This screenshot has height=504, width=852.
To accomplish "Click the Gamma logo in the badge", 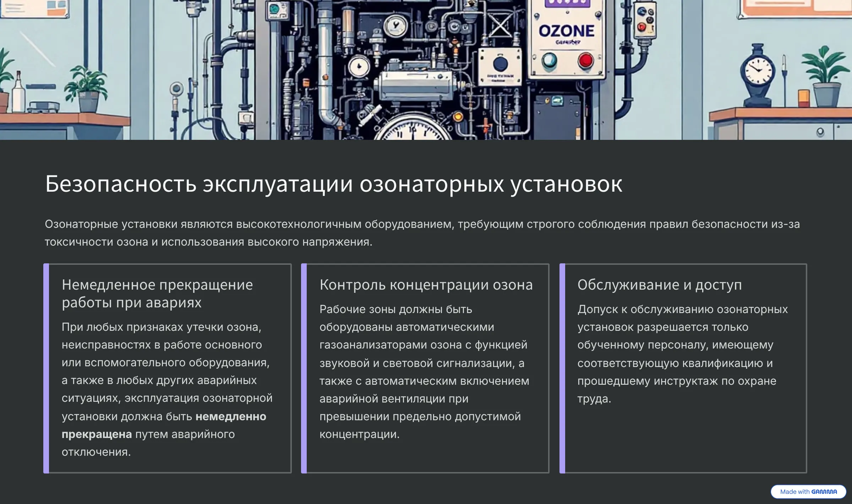I will coord(824,492).
